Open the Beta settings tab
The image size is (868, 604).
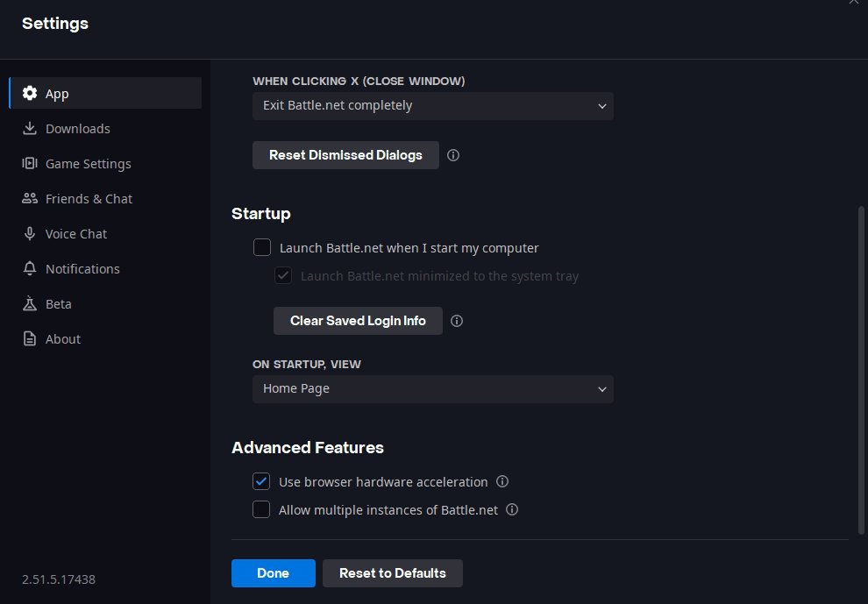point(105,303)
